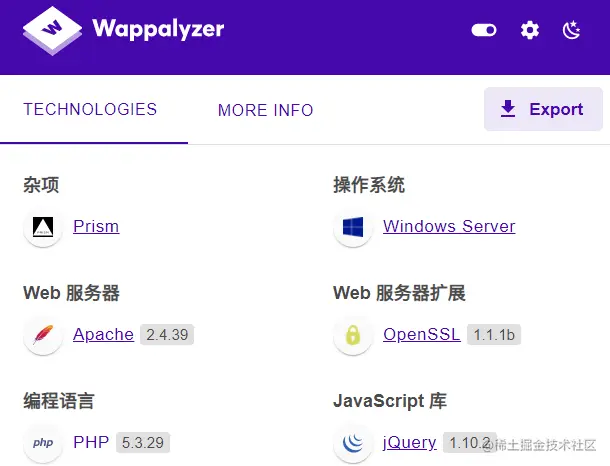
Task: Switch to the TECHNOLOGIES tab
Action: [90, 109]
